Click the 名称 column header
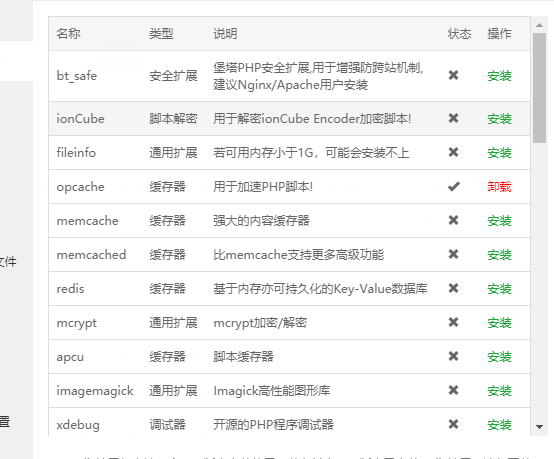 [69, 34]
